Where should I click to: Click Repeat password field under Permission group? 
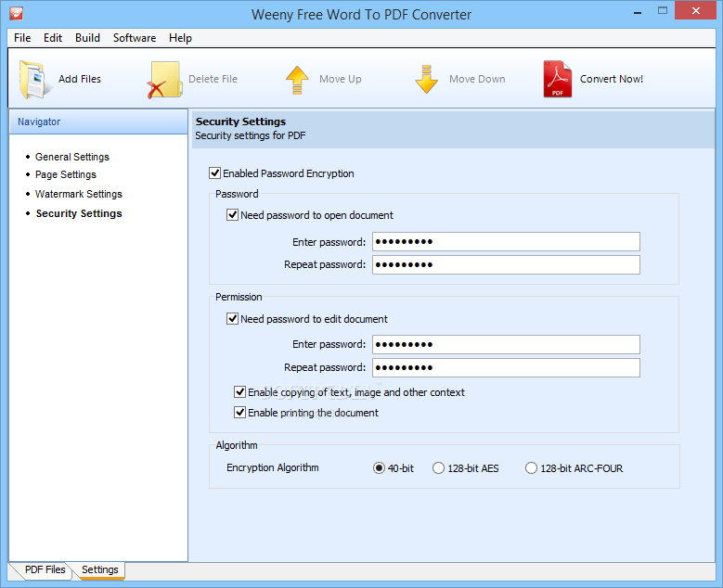(x=506, y=367)
